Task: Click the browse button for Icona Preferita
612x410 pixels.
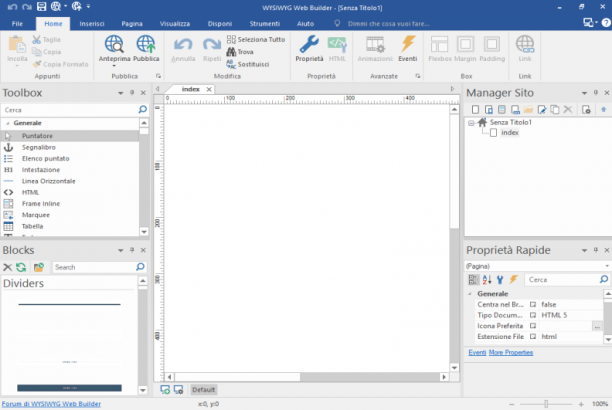Action: pyautogui.click(x=597, y=326)
